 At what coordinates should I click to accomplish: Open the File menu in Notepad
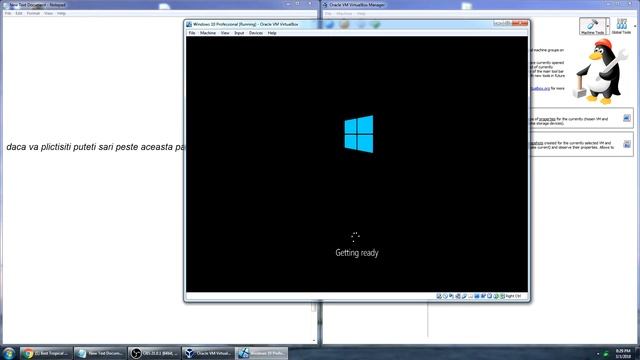[x=8, y=13]
